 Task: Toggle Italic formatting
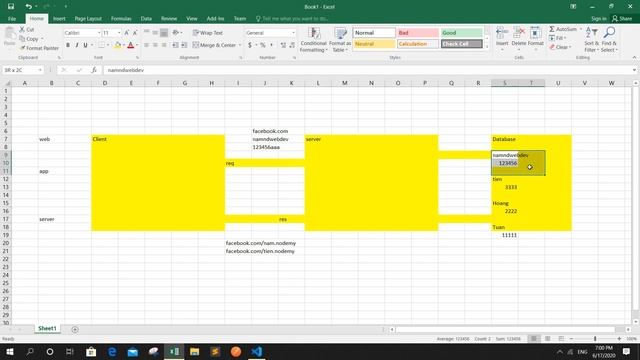pos(76,45)
